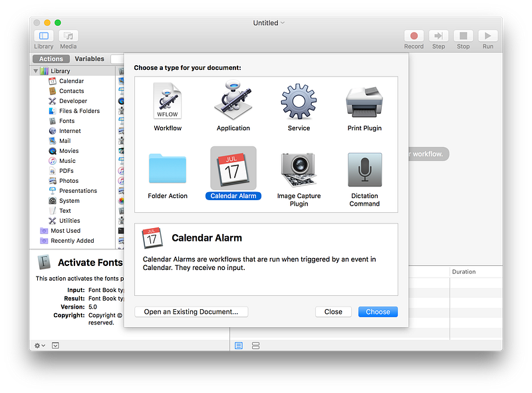This screenshot has width=532, height=393.
Task: Click Open an Existing Document button
Action: point(192,312)
